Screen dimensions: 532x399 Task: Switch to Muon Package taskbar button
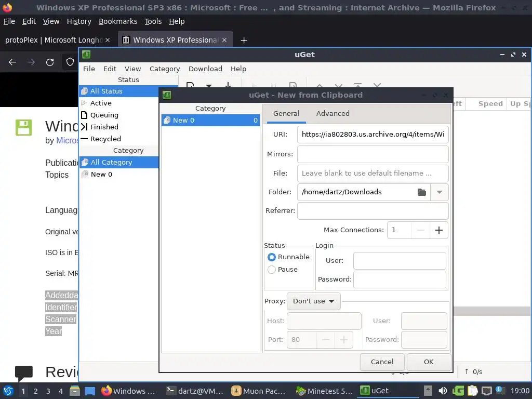click(259, 391)
